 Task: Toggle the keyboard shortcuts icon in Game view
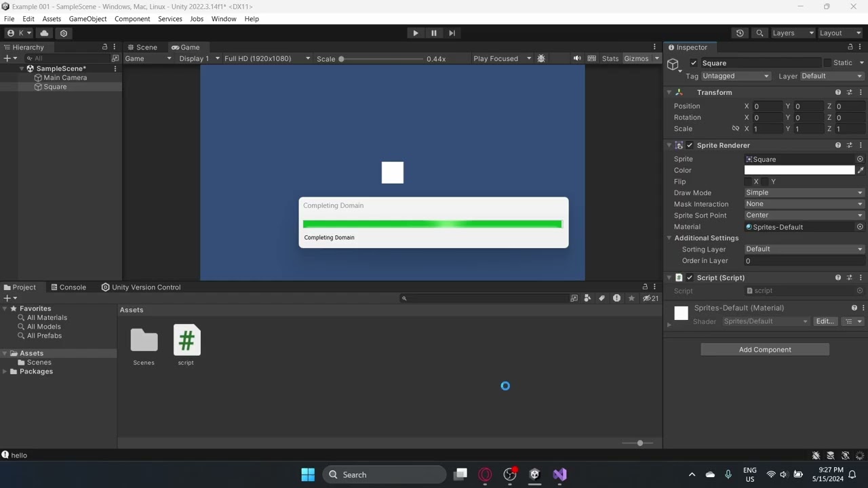click(x=592, y=58)
